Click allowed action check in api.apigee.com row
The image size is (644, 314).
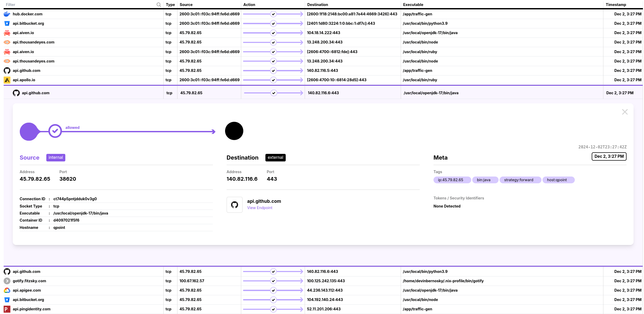pyautogui.click(x=273, y=290)
